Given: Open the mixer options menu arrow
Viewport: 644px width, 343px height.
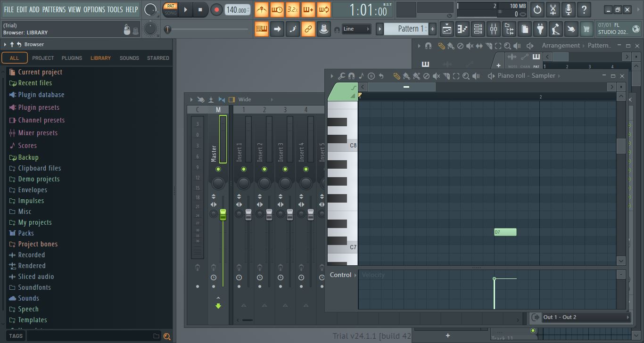Looking at the screenshot, I should (191, 99).
